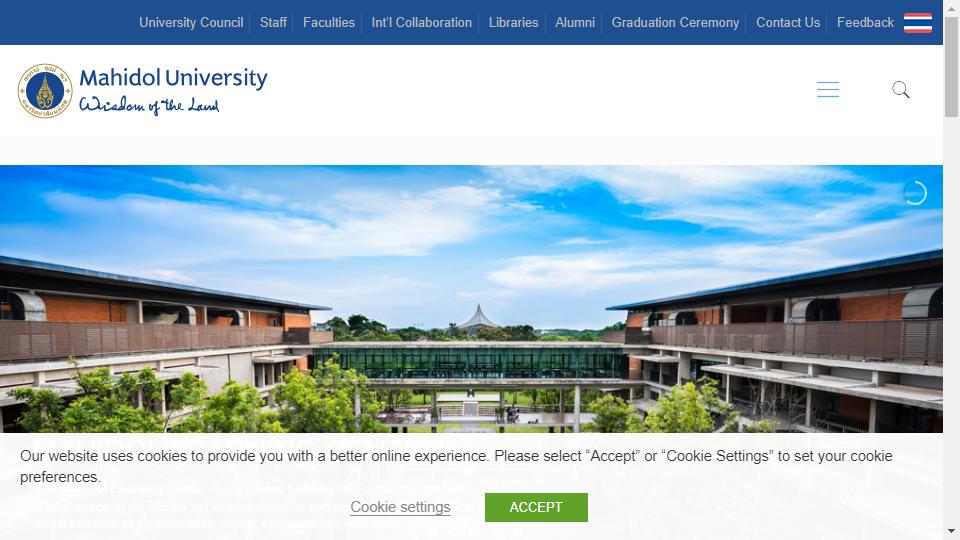The width and height of the screenshot is (960, 540).
Task: Click the Feedback link
Action: (x=865, y=23)
